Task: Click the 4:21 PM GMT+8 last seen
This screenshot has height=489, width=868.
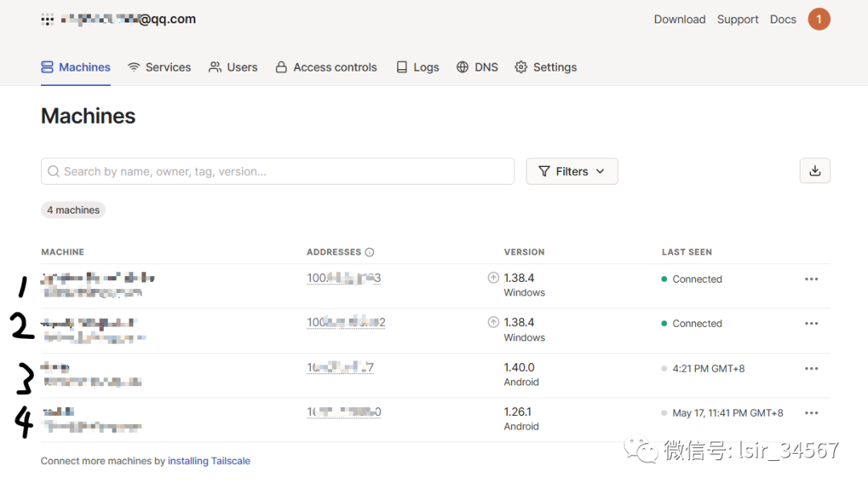Action: click(x=709, y=369)
